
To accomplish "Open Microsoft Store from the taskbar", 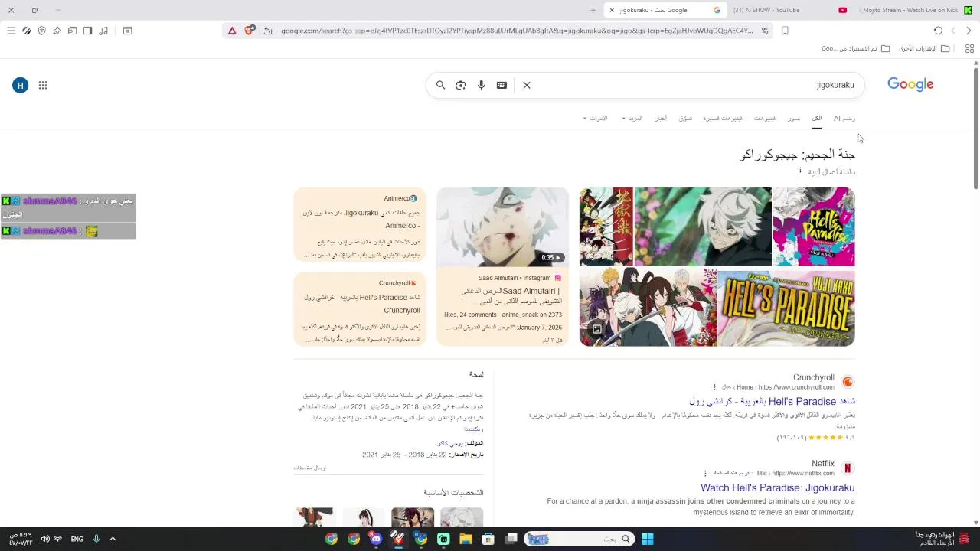I will [488, 539].
